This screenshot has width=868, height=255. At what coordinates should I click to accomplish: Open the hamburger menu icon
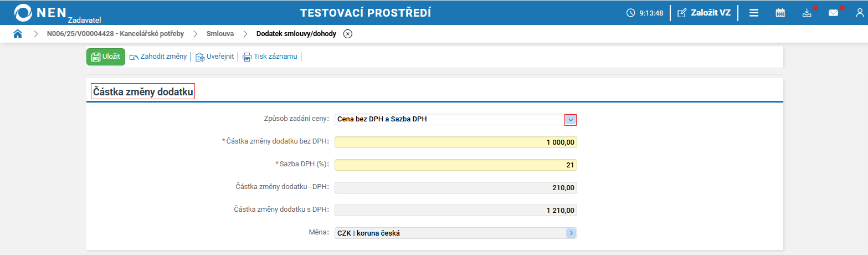point(754,13)
